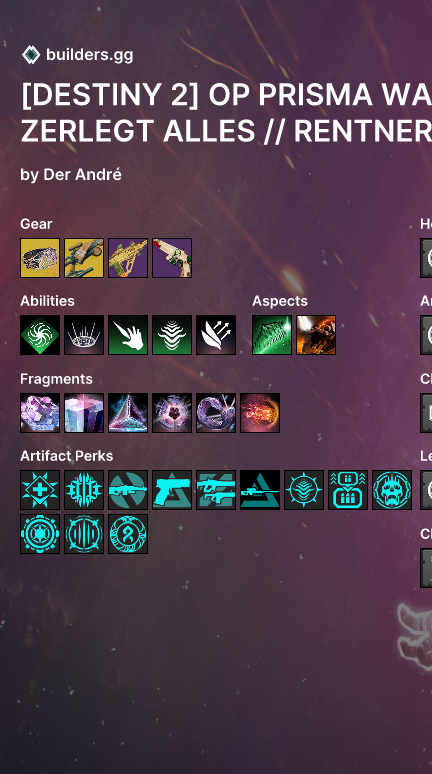Click the red fireball fragment
Screen dimensions: 432x774
pos(260,413)
